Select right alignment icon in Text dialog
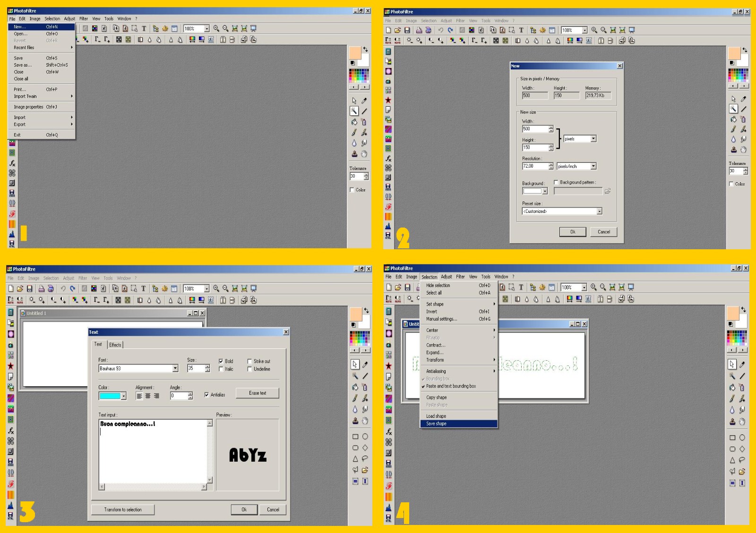Screen dimensions: 756x533 pos(156,396)
